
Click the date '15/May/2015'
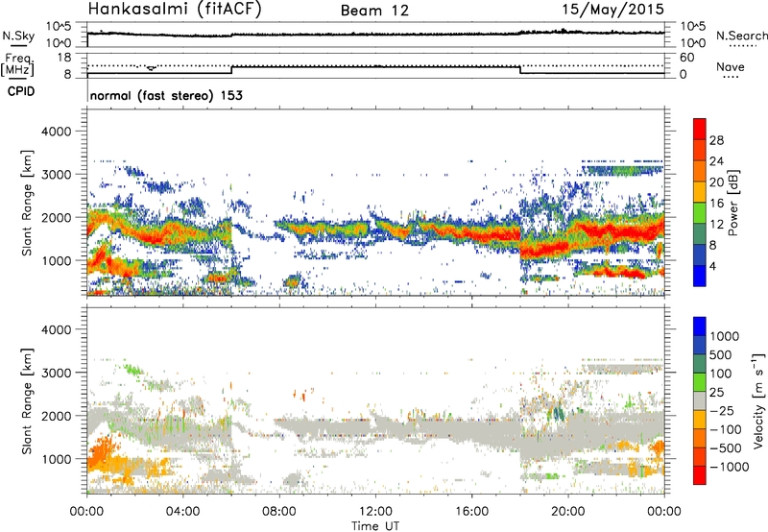click(x=612, y=10)
